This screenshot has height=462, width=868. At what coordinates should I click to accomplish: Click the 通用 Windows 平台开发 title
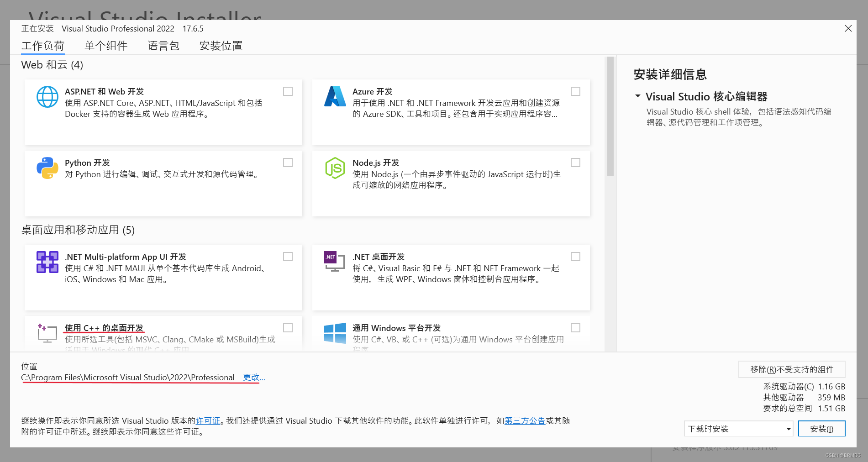[x=396, y=328]
